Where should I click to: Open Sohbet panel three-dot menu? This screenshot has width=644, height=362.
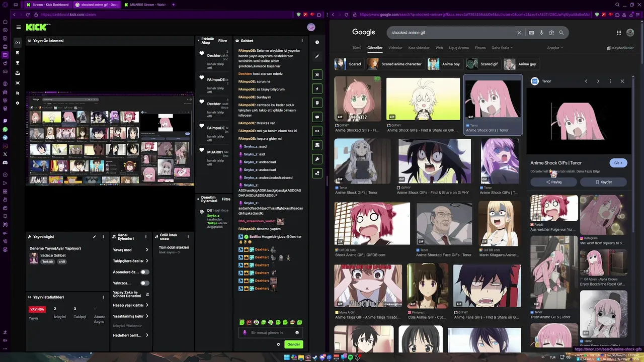(x=302, y=41)
